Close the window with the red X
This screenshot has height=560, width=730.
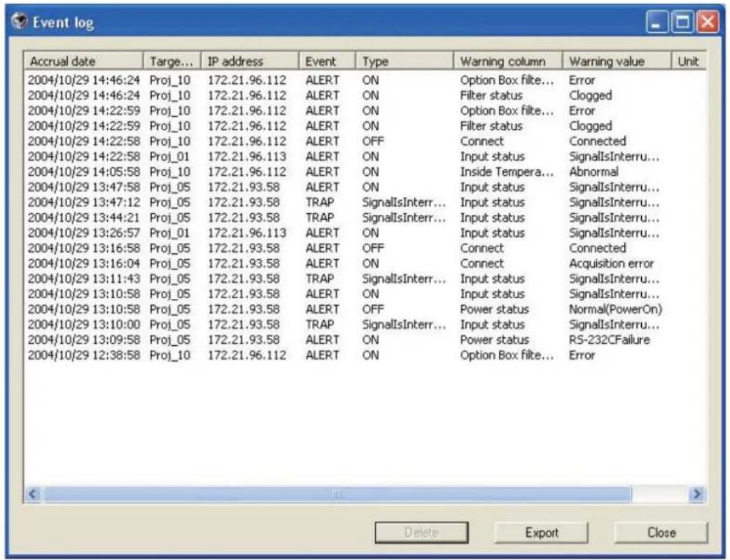click(x=707, y=22)
